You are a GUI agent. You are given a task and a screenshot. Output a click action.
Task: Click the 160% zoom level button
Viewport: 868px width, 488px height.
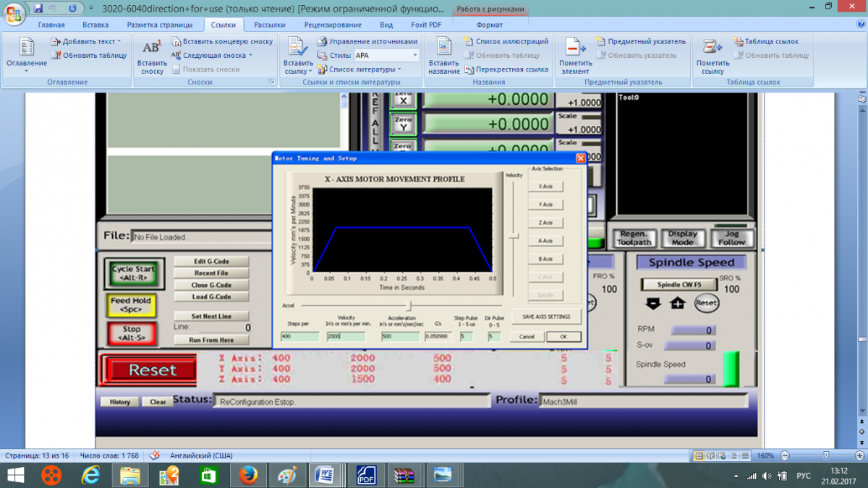(765, 456)
